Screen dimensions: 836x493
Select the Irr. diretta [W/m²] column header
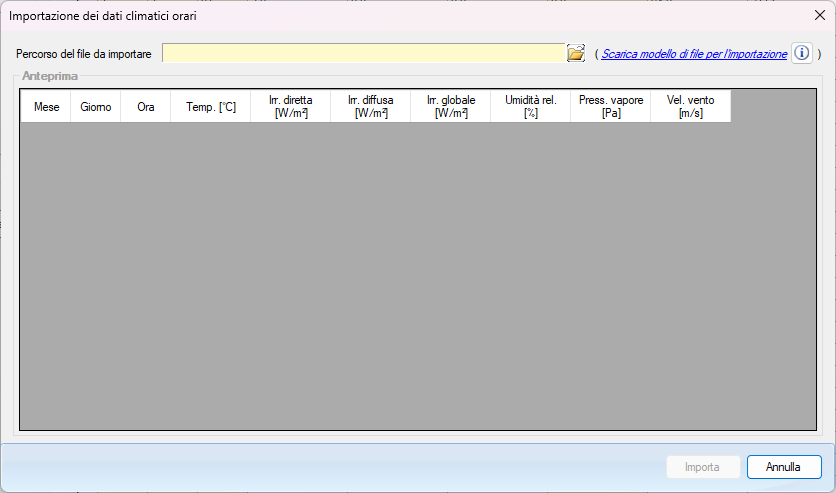[291, 107]
